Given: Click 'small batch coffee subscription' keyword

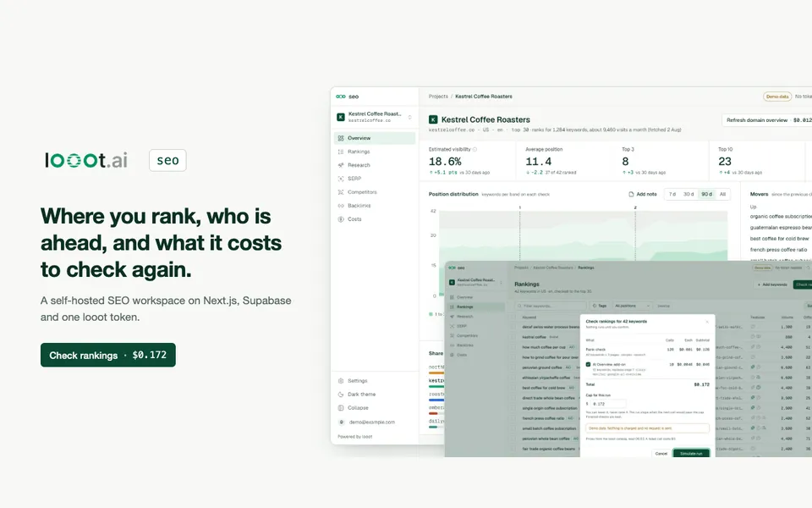Looking at the screenshot, I should [549, 428].
